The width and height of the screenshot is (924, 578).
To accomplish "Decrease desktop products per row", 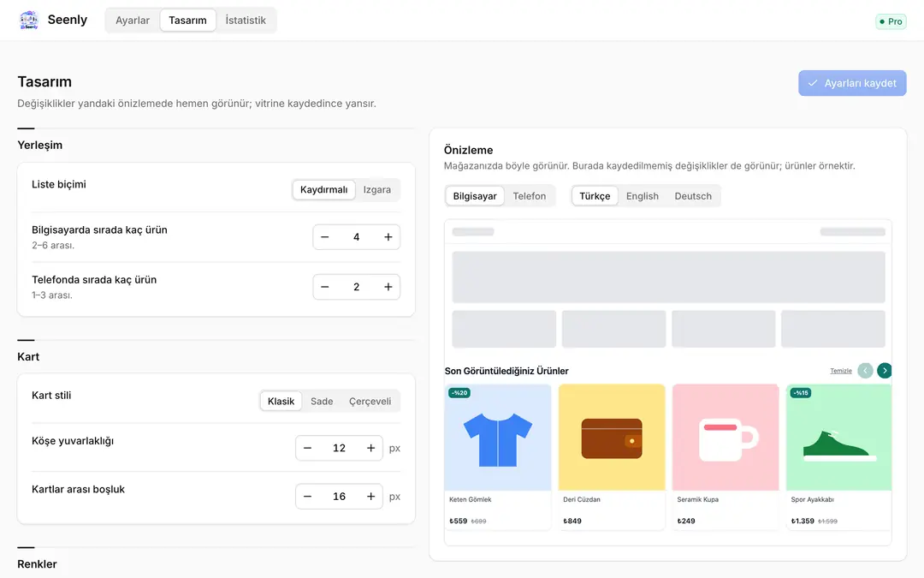I will point(325,237).
